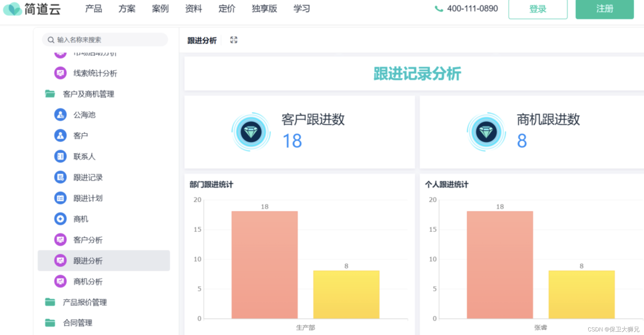Expand the 产品报价管理 folder

85,302
